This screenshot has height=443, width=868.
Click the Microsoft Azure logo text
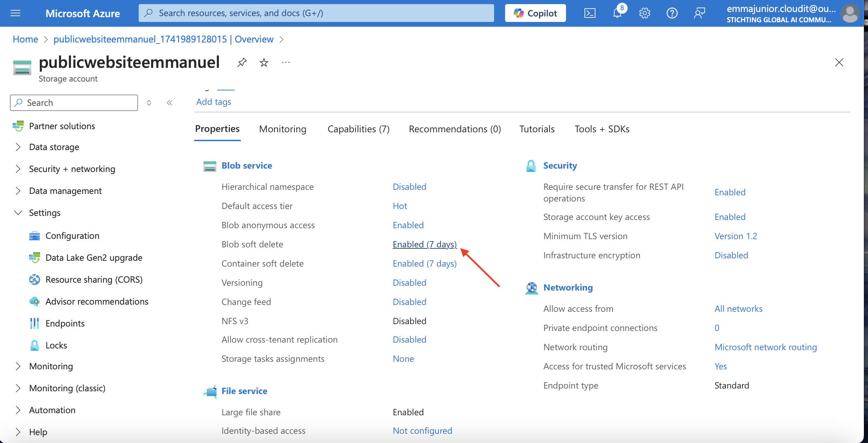[83, 13]
